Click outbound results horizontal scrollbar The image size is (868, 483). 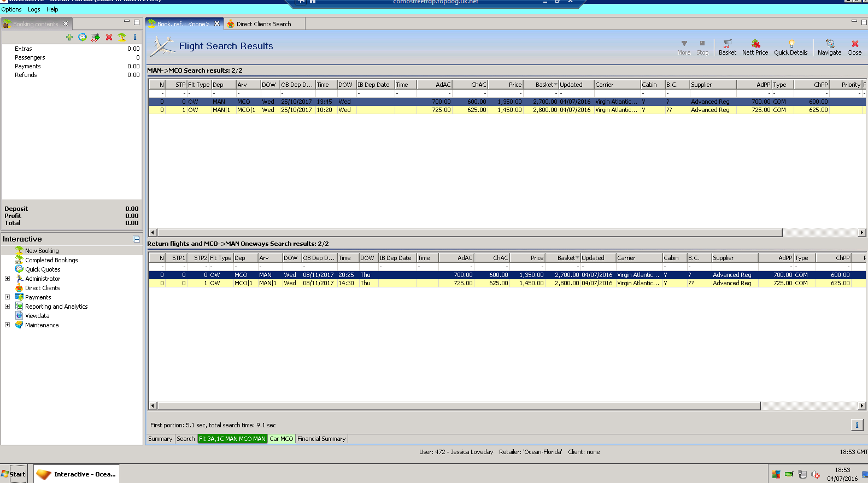coord(470,232)
